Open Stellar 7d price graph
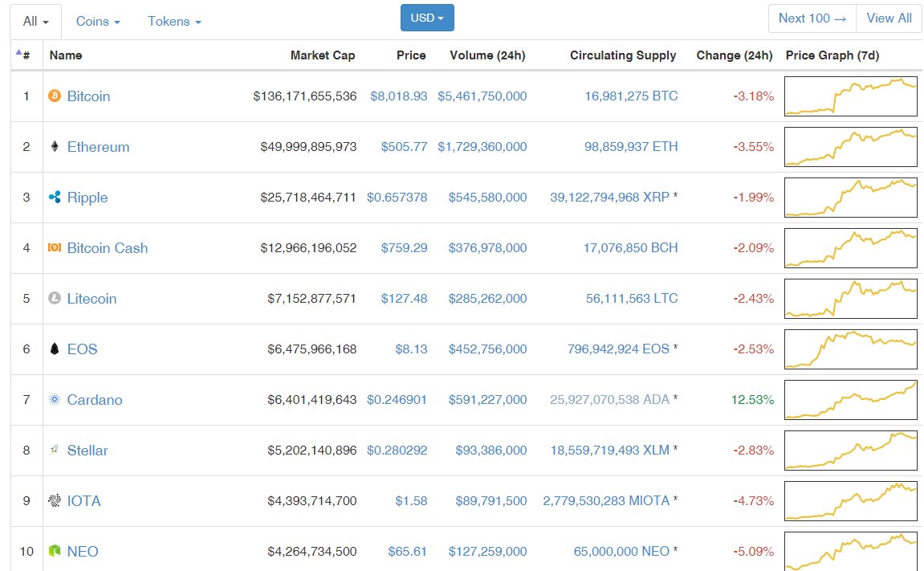Viewport: 924px width, 571px height. pyautogui.click(x=850, y=451)
